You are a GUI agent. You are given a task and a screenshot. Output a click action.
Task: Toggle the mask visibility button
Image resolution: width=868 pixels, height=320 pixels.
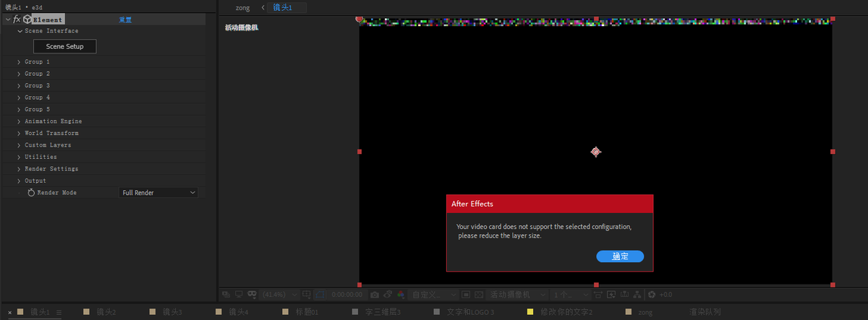(320, 295)
